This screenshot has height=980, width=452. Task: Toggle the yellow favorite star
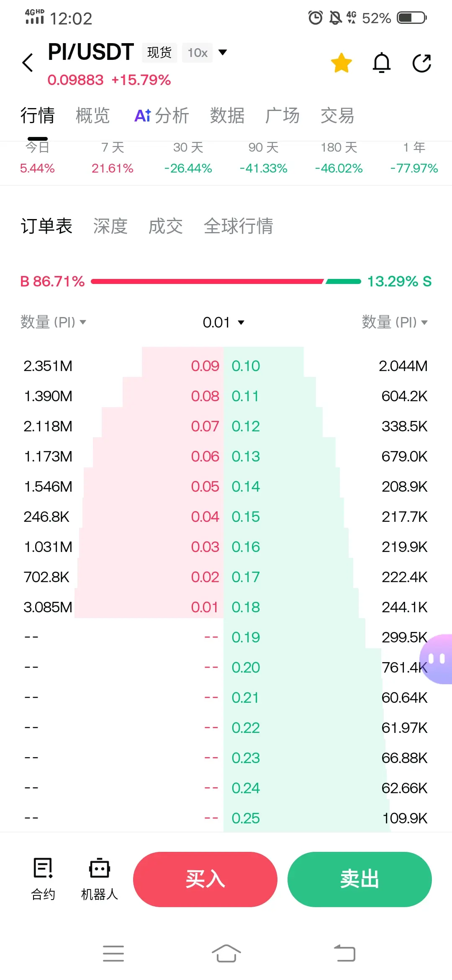342,63
